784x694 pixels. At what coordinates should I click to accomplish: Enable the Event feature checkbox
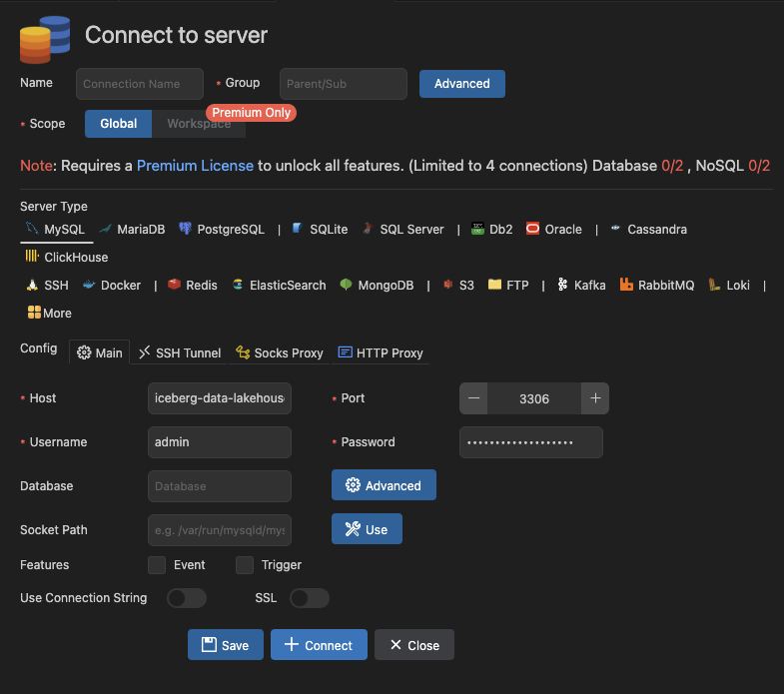[157, 565]
